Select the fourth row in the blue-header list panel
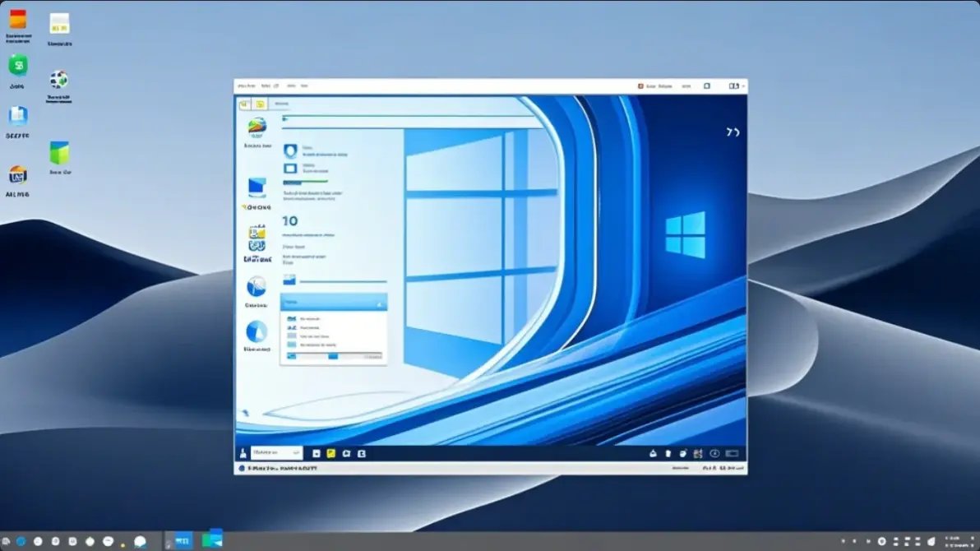Viewport: 980px width, 551px height. tap(333, 345)
